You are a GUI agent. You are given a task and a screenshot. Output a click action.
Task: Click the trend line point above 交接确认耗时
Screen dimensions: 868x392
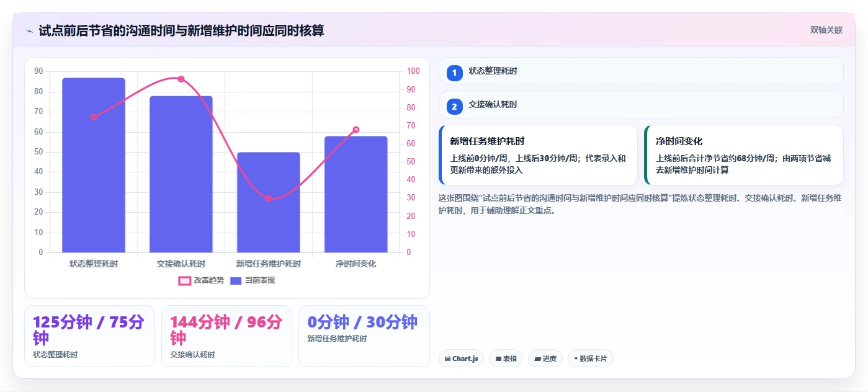click(x=181, y=79)
